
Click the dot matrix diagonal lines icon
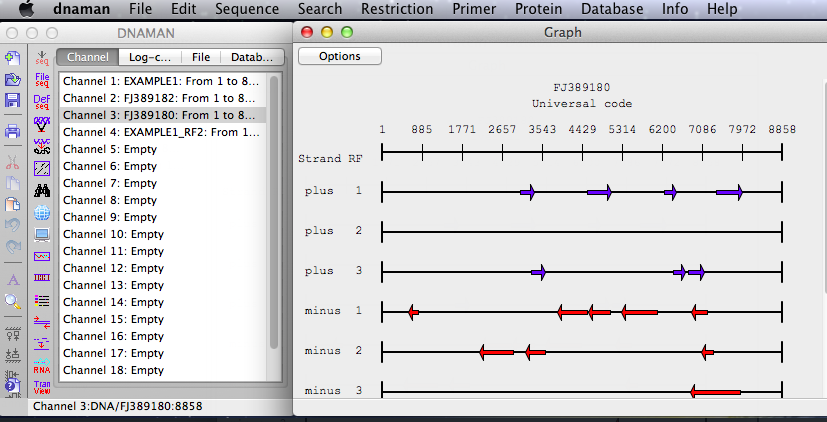click(x=42, y=168)
